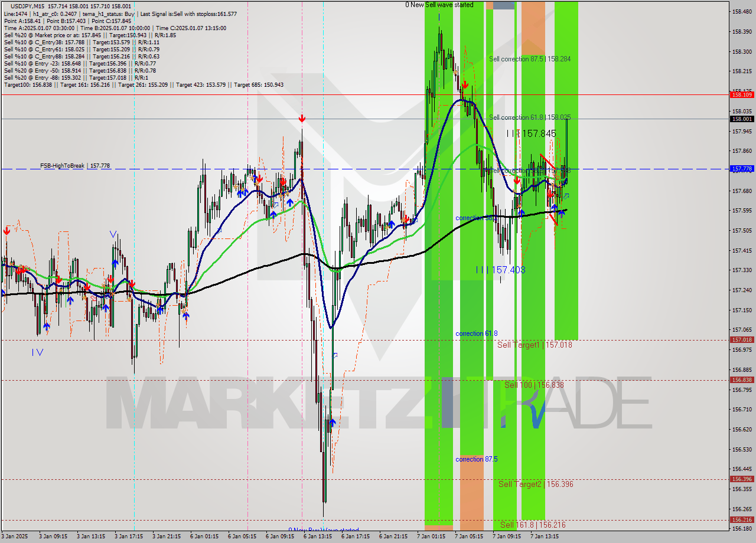
Task: Click the red 157.018 price tag
Action: [742, 340]
